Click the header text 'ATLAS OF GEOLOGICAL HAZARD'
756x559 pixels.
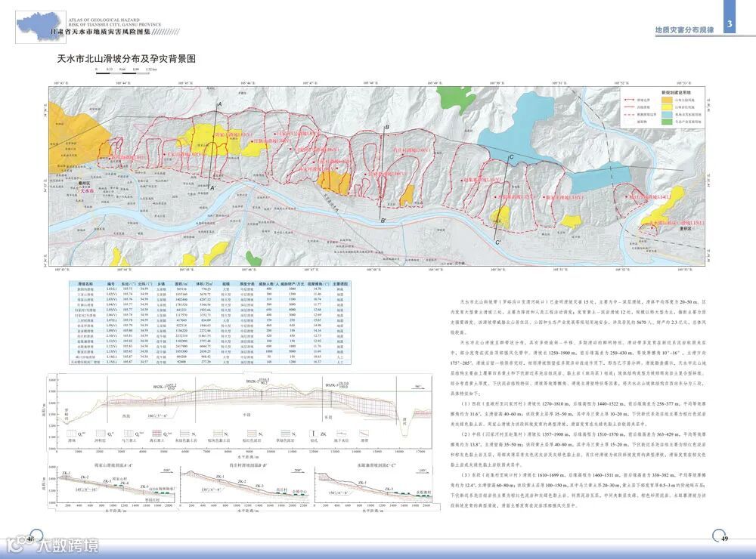104,20
